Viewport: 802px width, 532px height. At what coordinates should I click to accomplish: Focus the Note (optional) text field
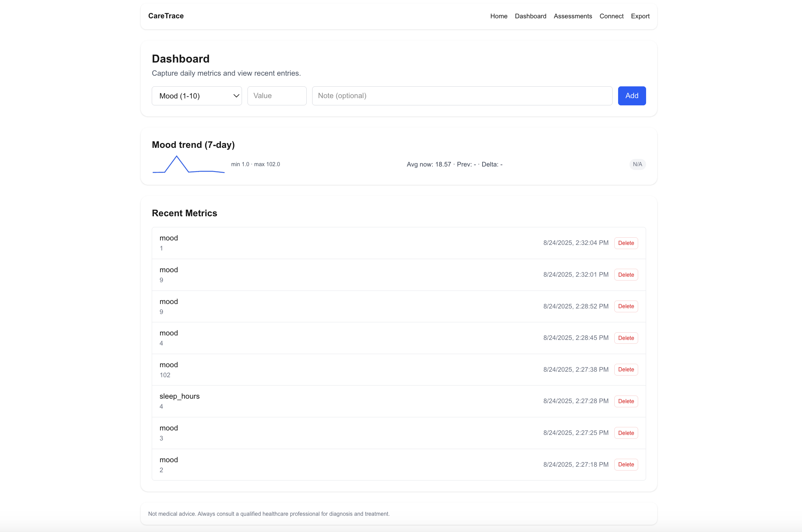(462, 96)
